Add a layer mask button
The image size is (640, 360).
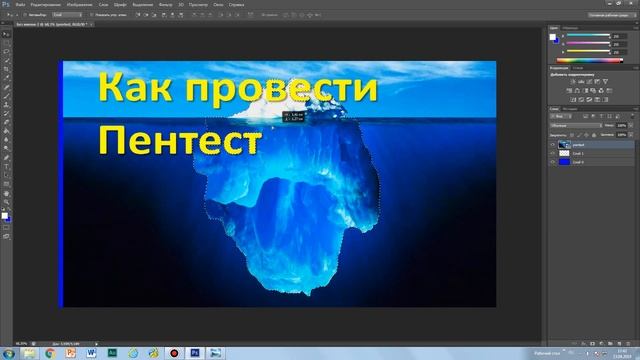click(x=593, y=344)
